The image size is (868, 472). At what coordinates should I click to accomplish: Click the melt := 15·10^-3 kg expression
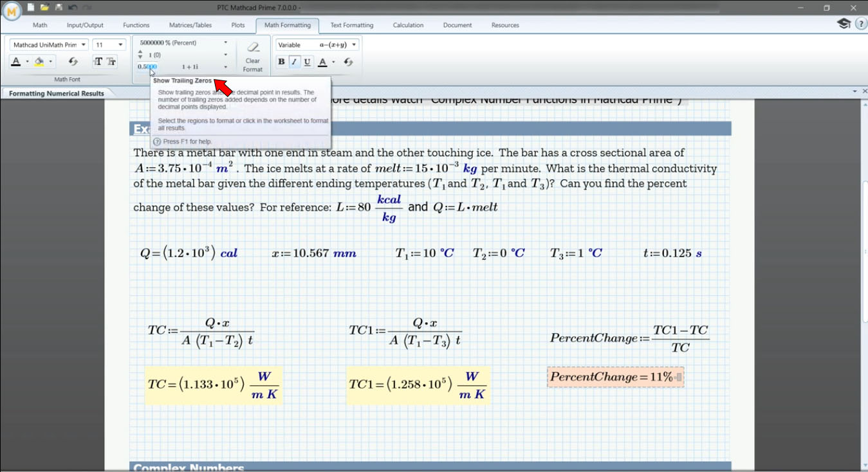click(x=427, y=168)
